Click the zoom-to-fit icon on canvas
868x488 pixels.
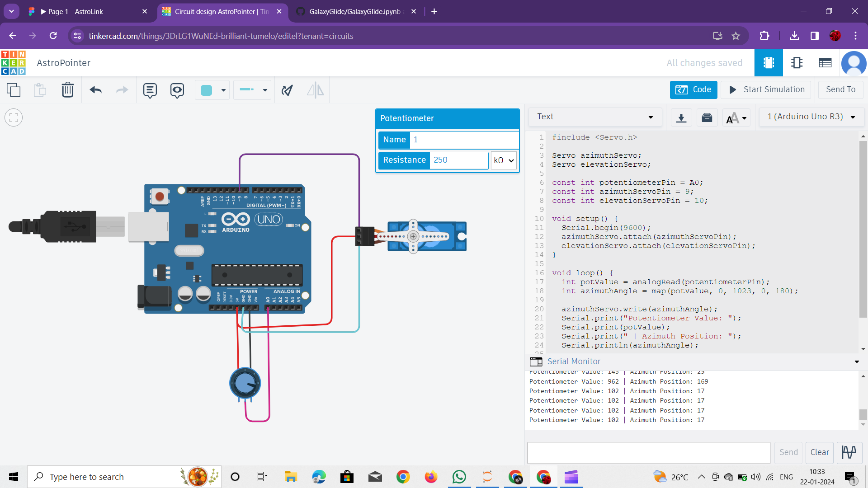(x=14, y=118)
